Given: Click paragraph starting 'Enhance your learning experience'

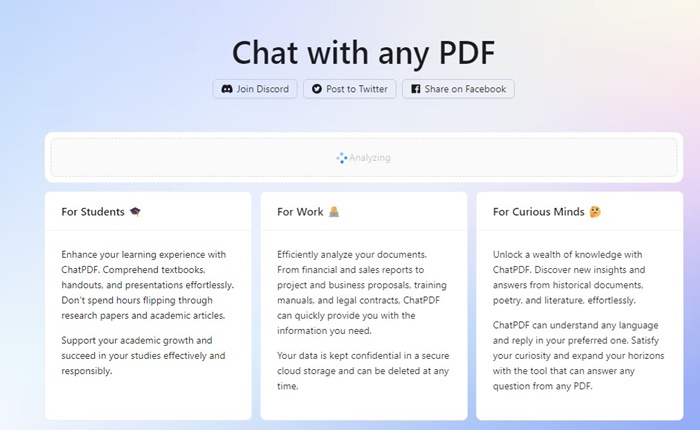Looking at the screenshot, I should (x=148, y=285).
